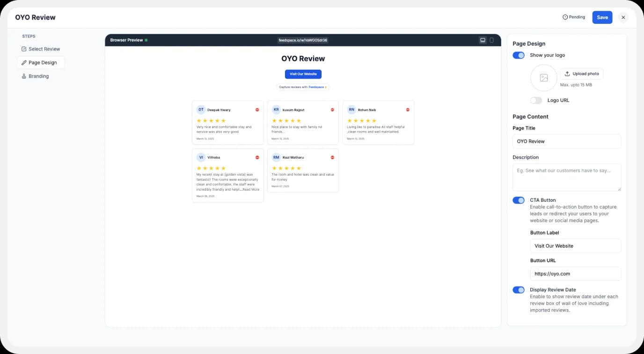Click the Visit Our Website button in the preview

303,74
